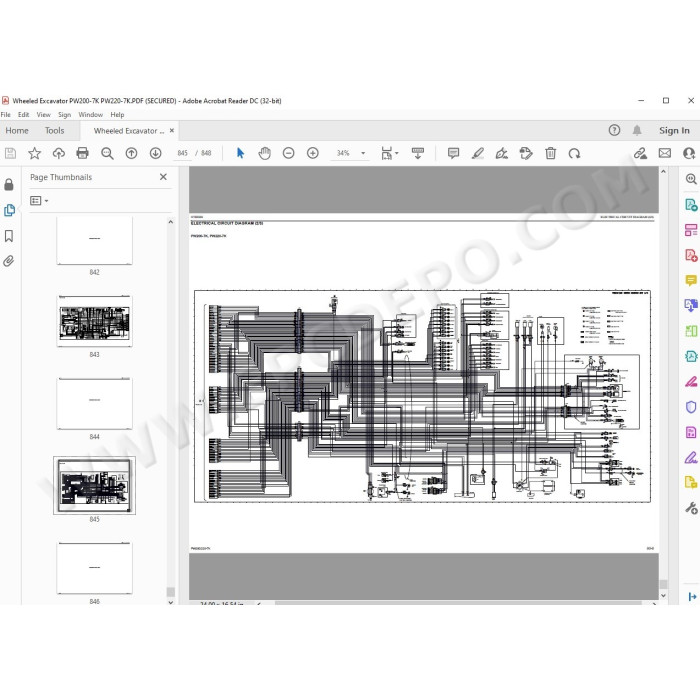Click the Stamp tool icon
This screenshot has height=700, width=700.
tap(526, 154)
